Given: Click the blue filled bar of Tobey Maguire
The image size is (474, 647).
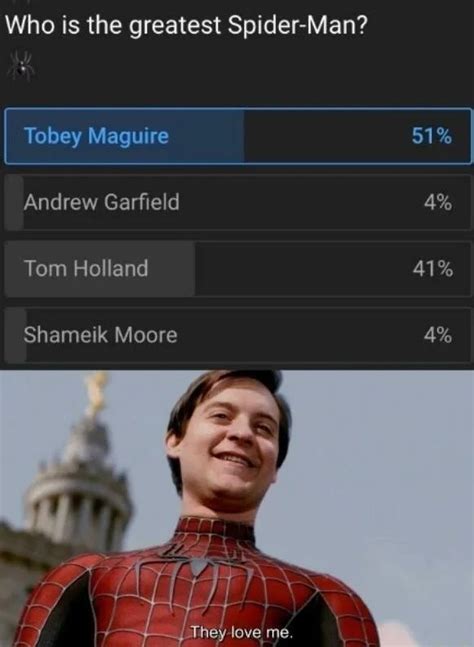Looking at the screenshot, I should (x=124, y=136).
